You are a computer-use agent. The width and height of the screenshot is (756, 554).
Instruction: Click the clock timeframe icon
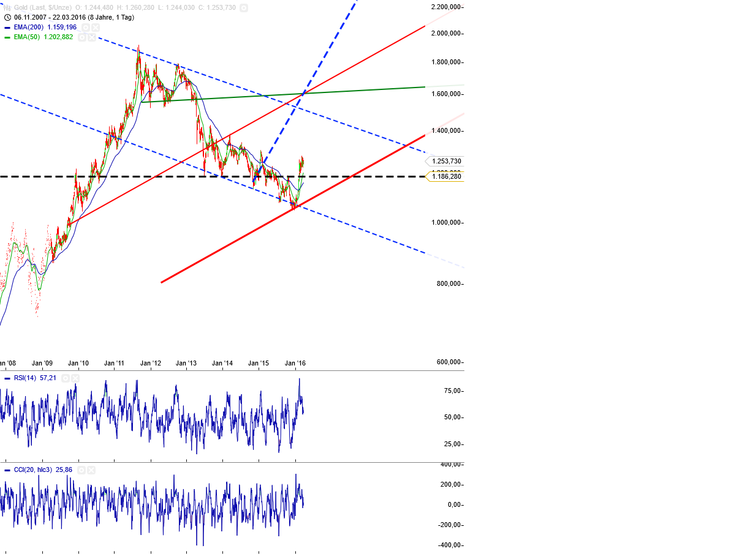click(x=8, y=17)
